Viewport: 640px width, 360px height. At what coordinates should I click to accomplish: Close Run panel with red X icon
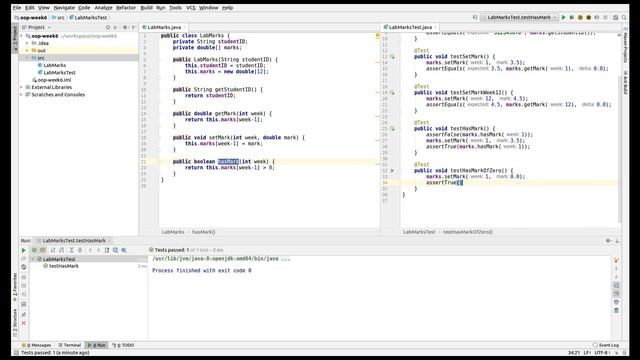tap(23, 323)
